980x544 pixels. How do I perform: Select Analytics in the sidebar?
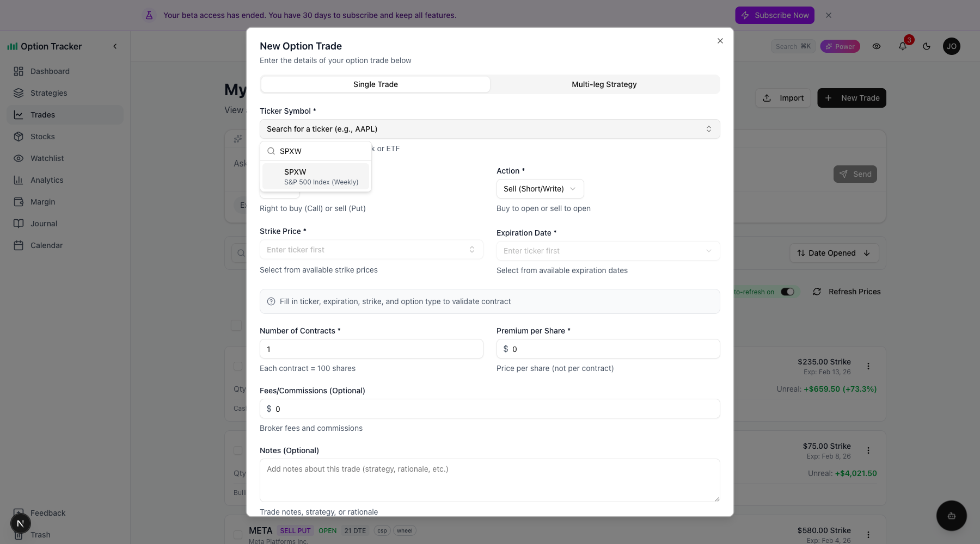46,180
